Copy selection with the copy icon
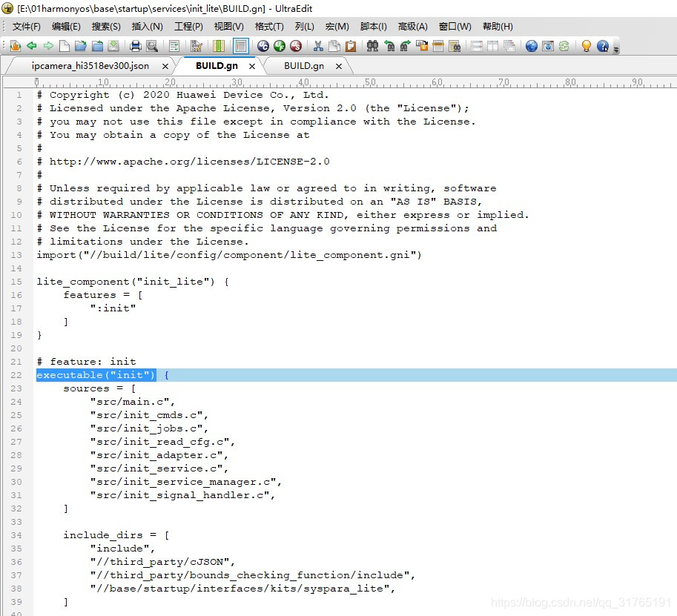Screen dimensions: 677x616 (x=334, y=45)
